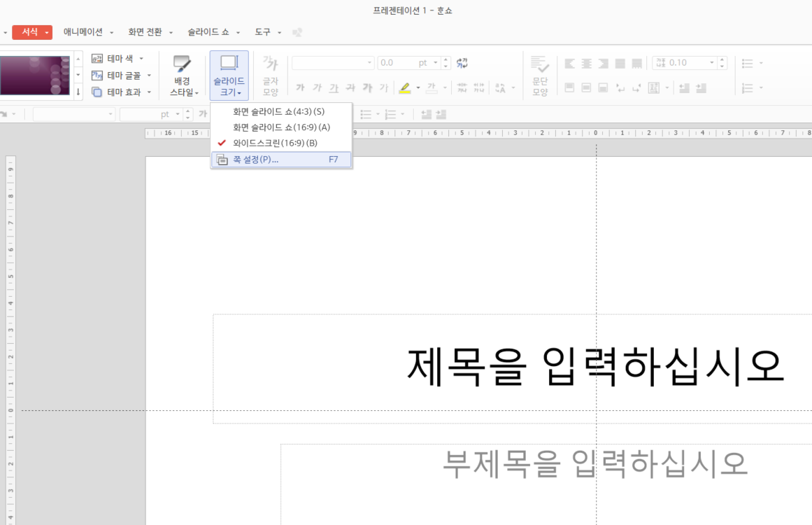812x525 pixels.
Task: Set vertical text alignment to top
Action: (x=569, y=88)
